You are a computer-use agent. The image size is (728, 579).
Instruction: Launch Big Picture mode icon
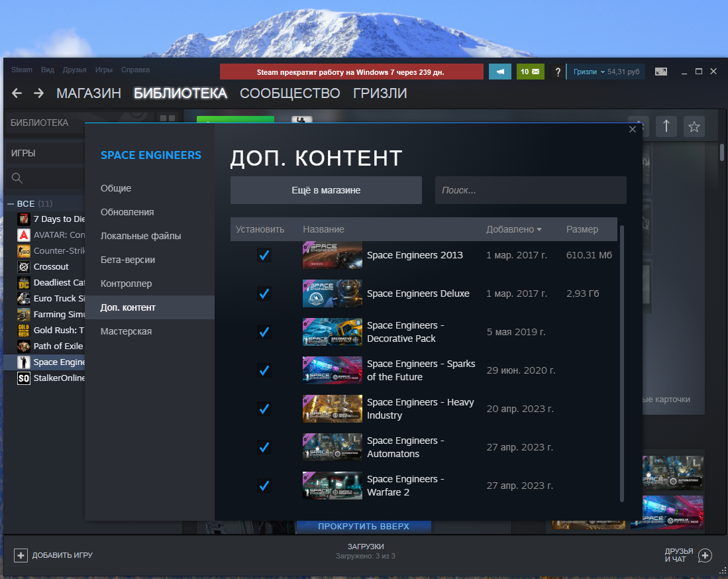click(660, 72)
